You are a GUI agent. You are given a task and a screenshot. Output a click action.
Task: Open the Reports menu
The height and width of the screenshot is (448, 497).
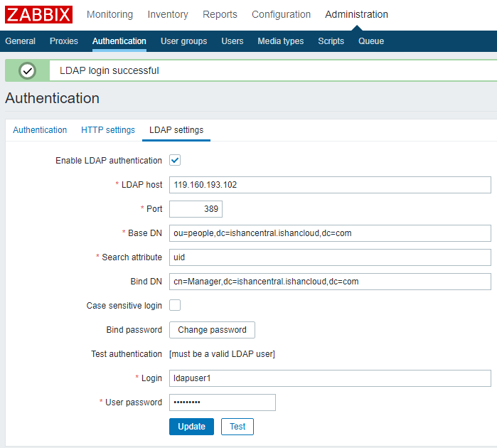(220, 14)
